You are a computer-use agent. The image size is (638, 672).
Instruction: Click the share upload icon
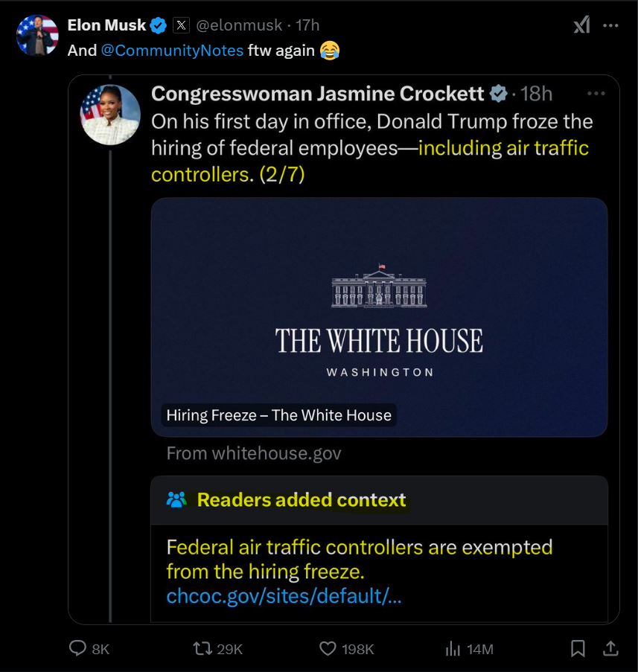pyautogui.click(x=610, y=649)
